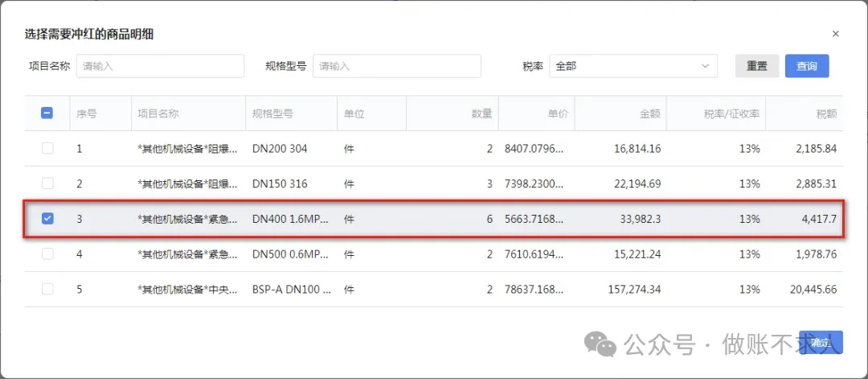Click the unit price 7610.6194...
The width and height of the screenshot is (868, 379).
click(x=534, y=253)
